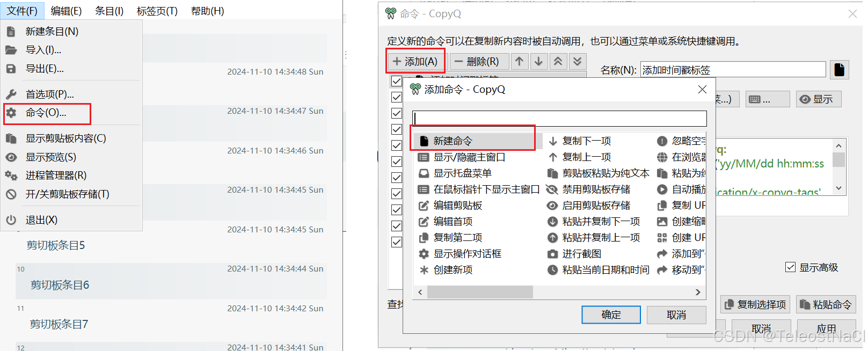The image size is (868, 351).
Task: Select clipboard entry 剪切板条目5
Action: click(171, 242)
